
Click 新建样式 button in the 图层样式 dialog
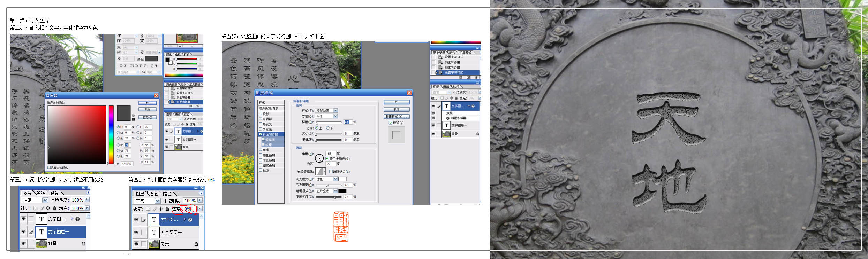pos(397,117)
